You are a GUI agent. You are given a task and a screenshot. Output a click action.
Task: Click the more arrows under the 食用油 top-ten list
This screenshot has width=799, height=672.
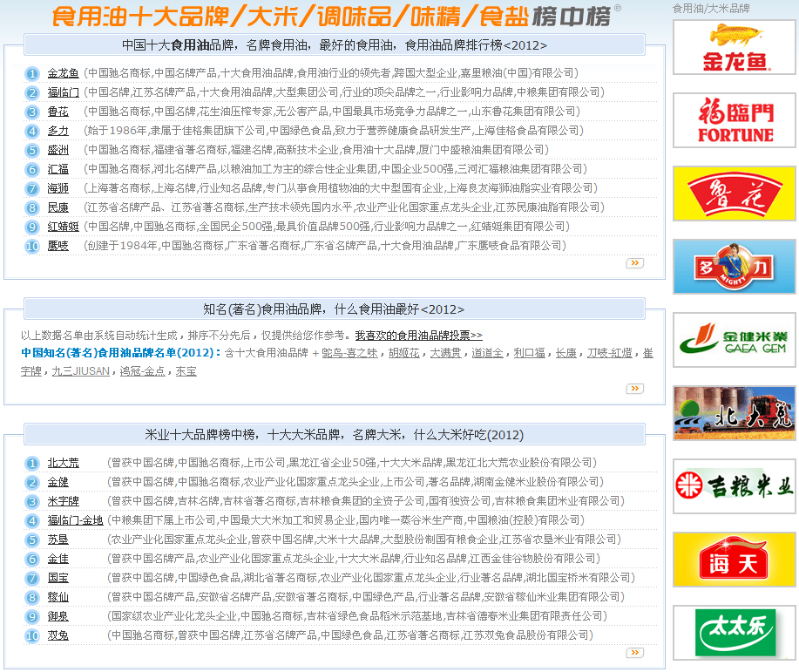tap(635, 263)
